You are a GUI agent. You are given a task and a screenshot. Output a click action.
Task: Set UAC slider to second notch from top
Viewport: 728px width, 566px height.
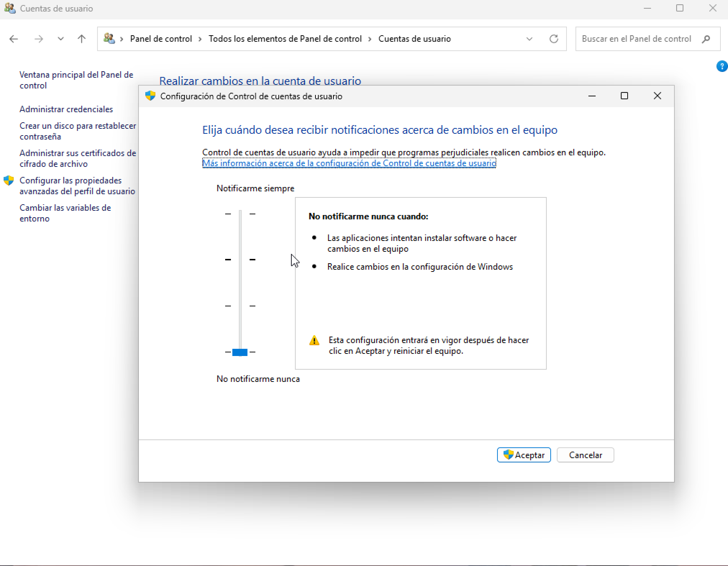(240, 260)
